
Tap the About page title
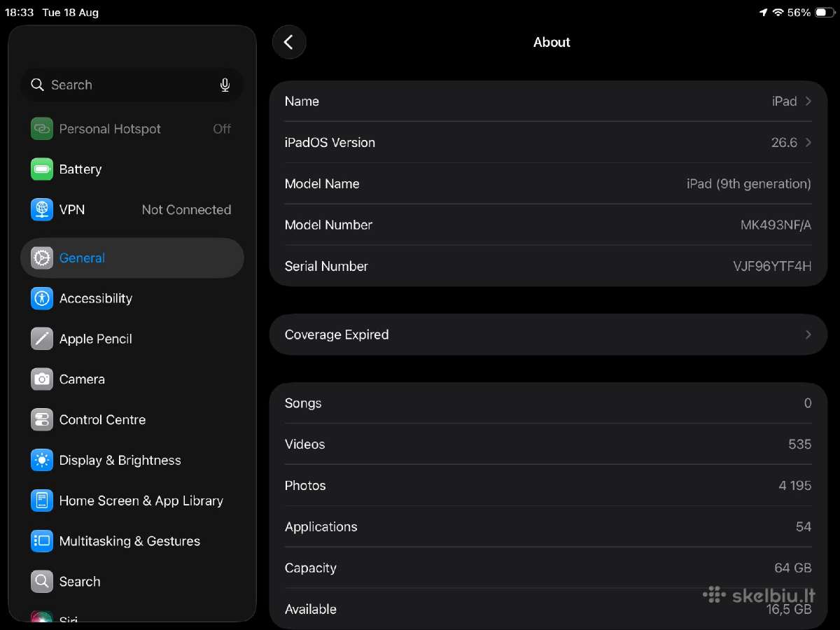pos(552,42)
